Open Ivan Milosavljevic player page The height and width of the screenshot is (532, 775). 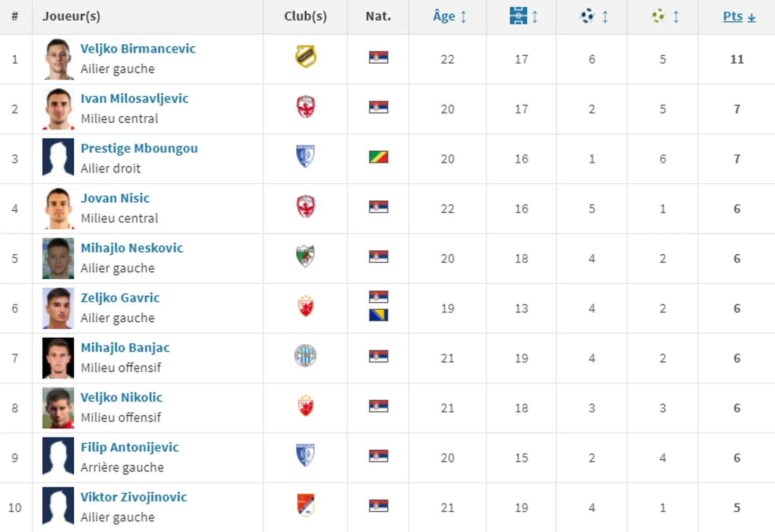coord(134,98)
